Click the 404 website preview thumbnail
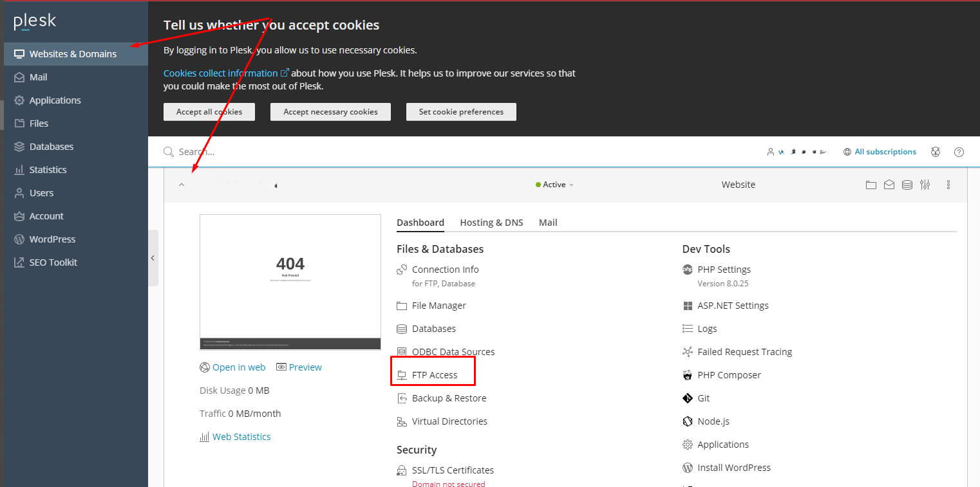This screenshot has height=487, width=980. coord(290,282)
